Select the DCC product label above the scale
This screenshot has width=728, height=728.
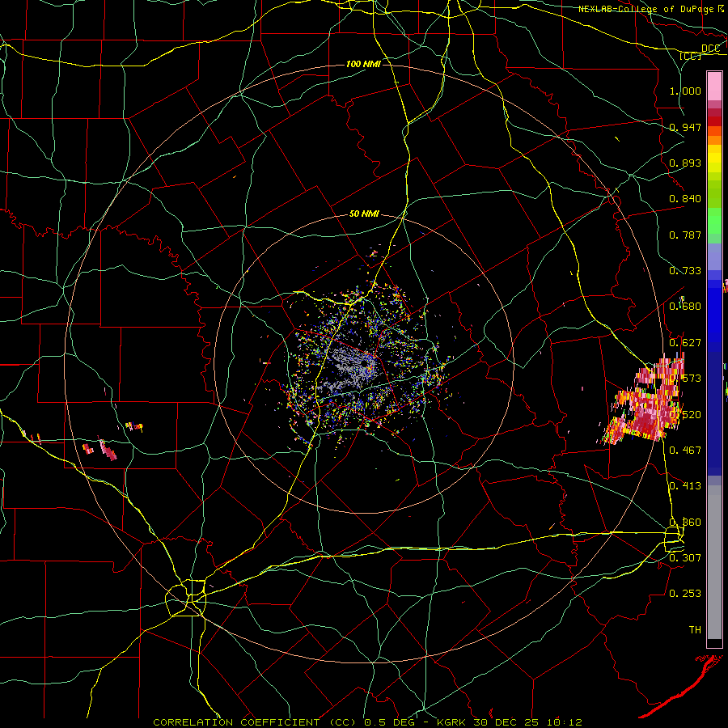pyautogui.click(x=710, y=49)
